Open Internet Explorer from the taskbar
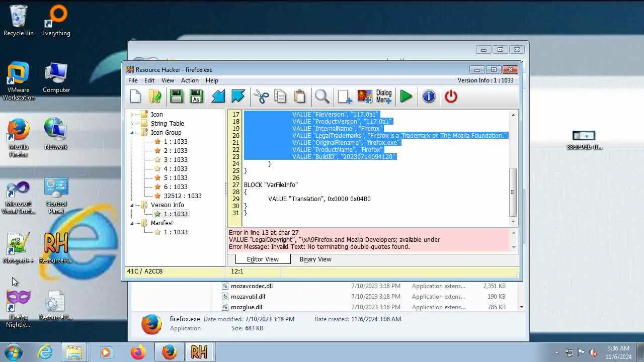This screenshot has height=362, width=644. click(45, 352)
